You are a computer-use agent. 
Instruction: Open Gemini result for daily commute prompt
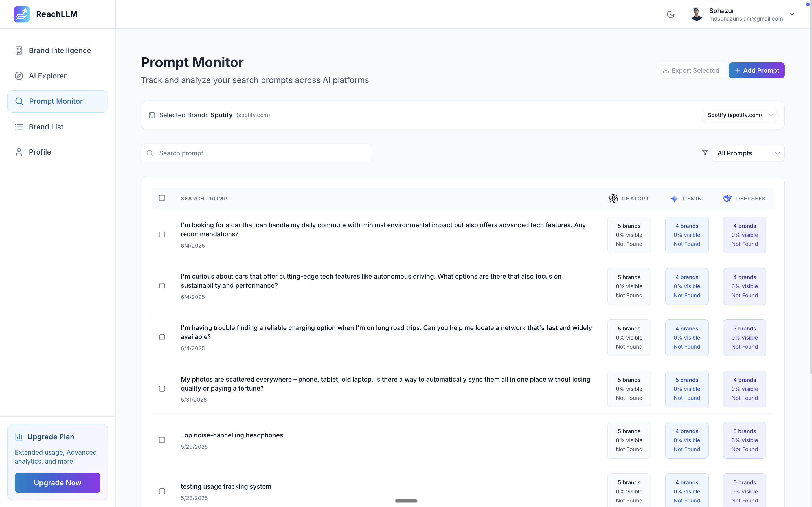click(x=687, y=235)
